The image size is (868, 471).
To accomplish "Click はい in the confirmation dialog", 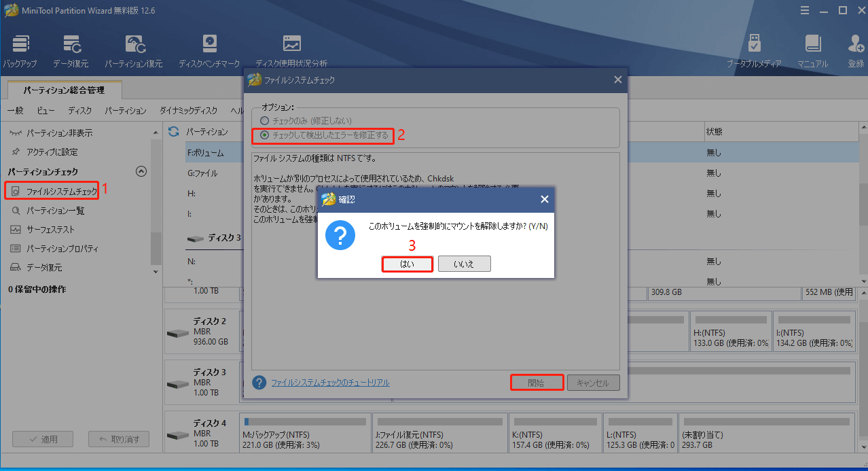I will coord(407,264).
